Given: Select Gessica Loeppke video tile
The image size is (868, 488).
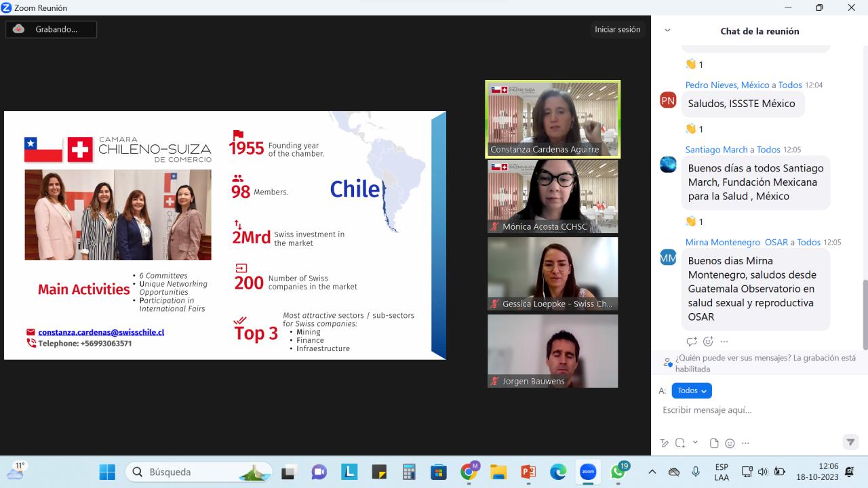Looking at the screenshot, I should (x=553, y=274).
